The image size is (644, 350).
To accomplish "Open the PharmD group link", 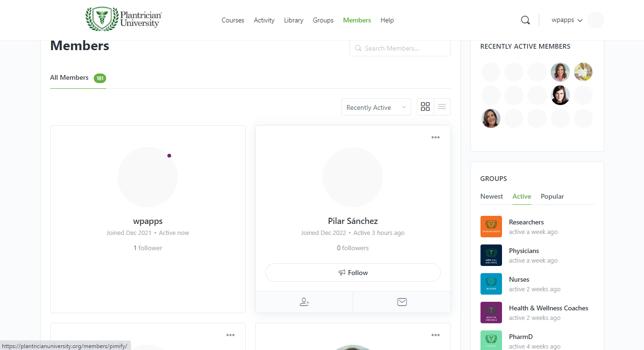I will click(x=521, y=337).
